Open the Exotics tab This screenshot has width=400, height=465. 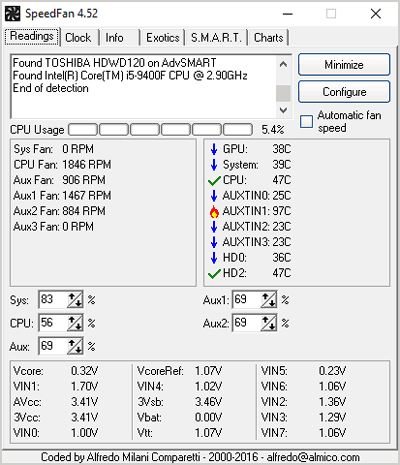(163, 38)
